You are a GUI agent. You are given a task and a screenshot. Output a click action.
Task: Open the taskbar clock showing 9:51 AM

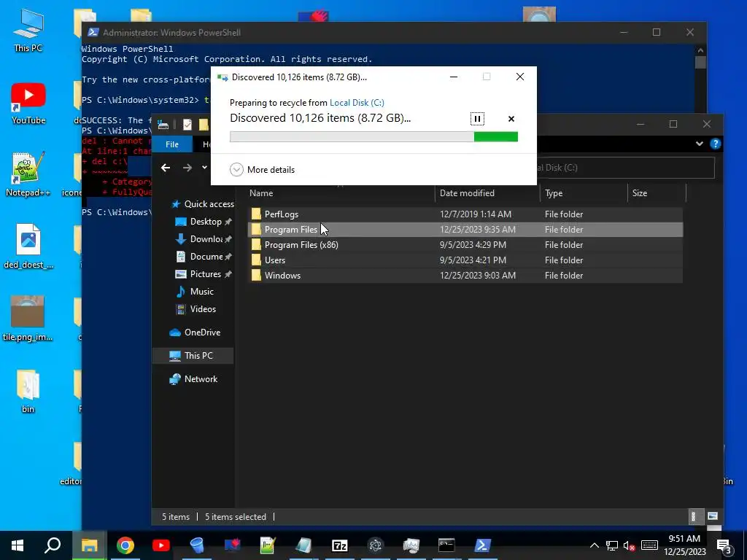[x=684, y=545]
